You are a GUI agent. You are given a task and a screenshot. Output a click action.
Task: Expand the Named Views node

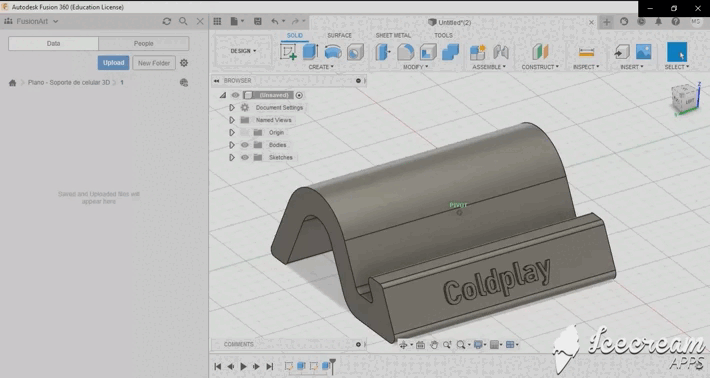click(x=231, y=120)
